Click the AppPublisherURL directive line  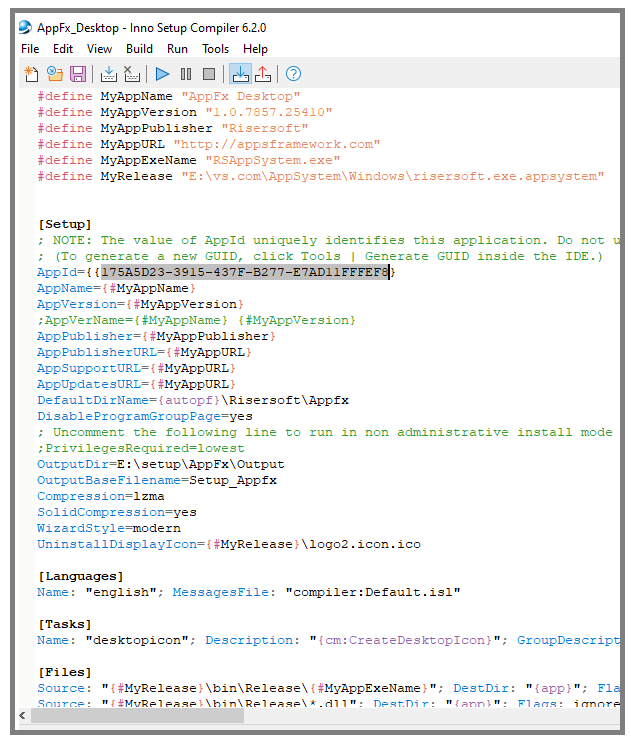pos(144,353)
